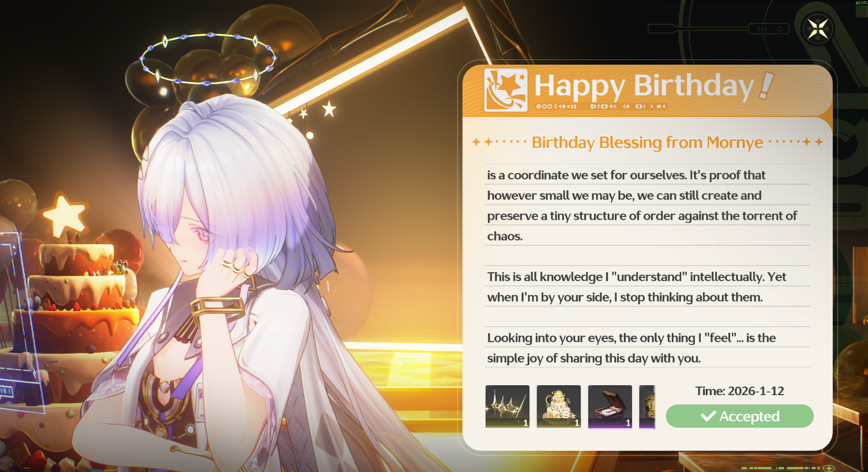Close the birthday message with the X icon

(818, 29)
